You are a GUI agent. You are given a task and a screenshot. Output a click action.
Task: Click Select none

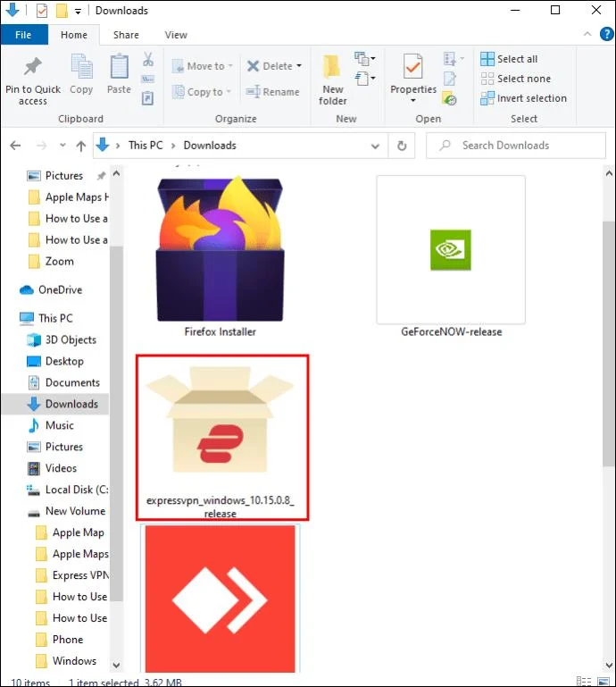(x=516, y=79)
